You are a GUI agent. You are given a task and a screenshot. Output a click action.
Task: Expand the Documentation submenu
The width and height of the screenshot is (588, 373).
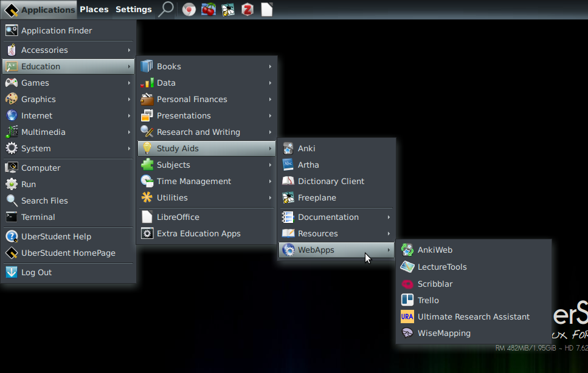coord(328,217)
